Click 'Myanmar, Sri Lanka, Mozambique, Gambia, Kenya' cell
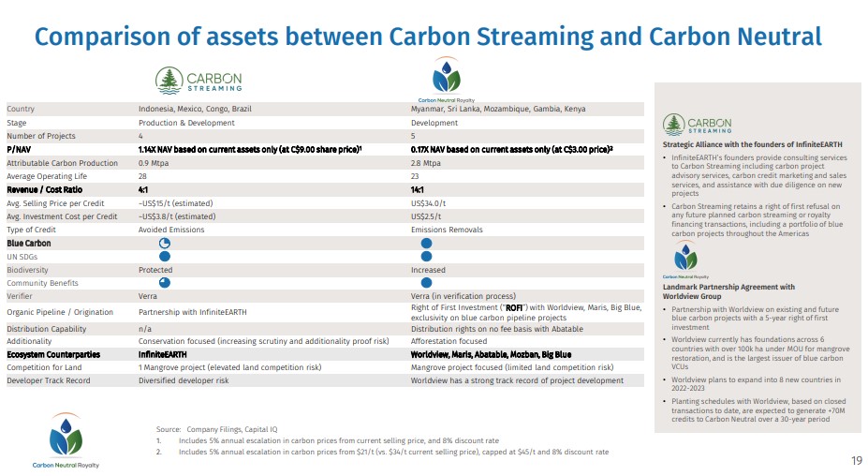Viewport: 868px width, 476px height. click(497, 110)
